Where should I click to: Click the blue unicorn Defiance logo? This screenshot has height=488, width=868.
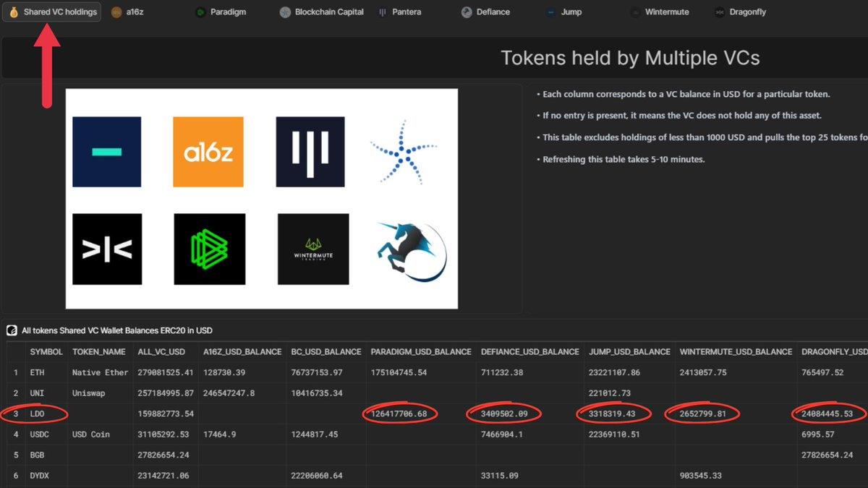pyautogui.click(x=412, y=251)
